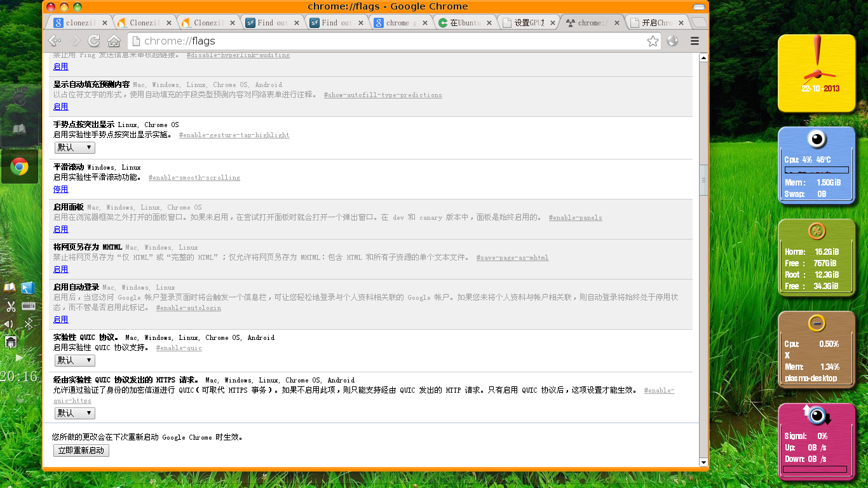The width and height of the screenshot is (868, 488).
Task: Close the '设置GPU' tab
Action: [x=552, y=23]
